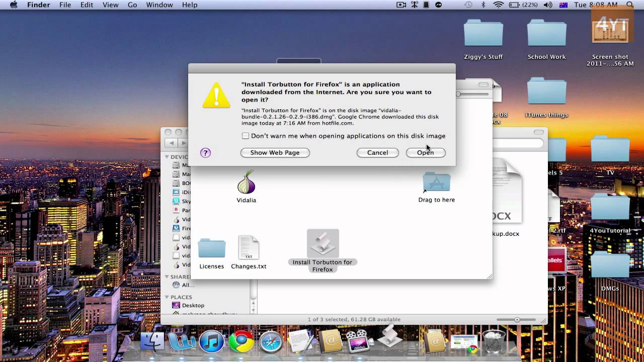Go back in rear Finder window
644x362 pixels.
pyautogui.click(x=172, y=143)
